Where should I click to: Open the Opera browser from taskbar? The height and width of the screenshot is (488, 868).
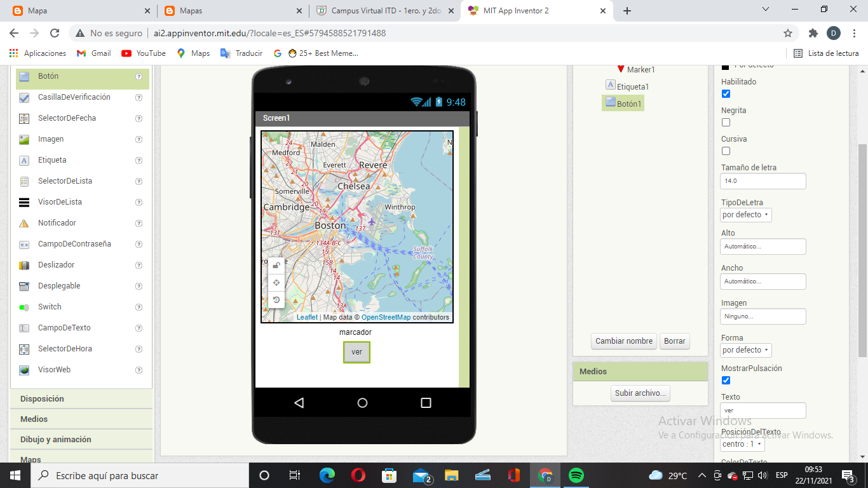[x=358, y=475]
